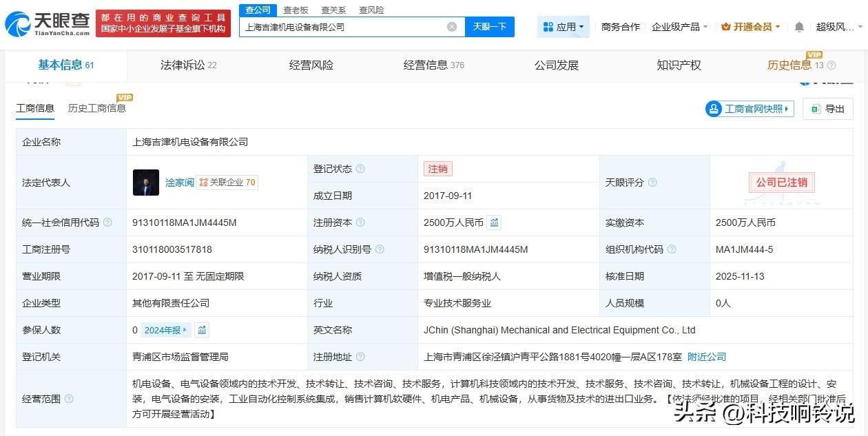
Task: Click the TianYanCha logo
Action: coord(48,25)
